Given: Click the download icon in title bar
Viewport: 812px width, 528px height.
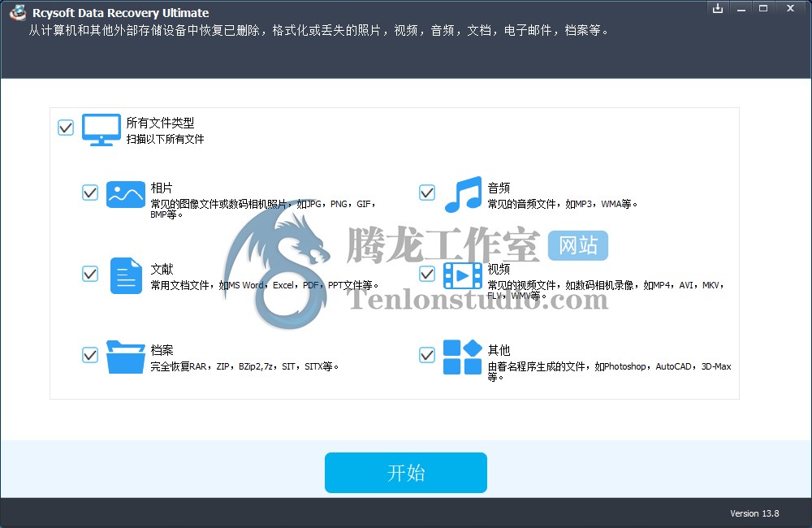Looking at the screenshot, I should click(x=718, y=8).
